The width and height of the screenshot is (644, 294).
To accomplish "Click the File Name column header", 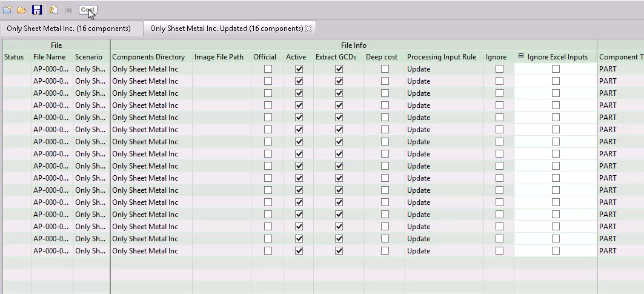I will pyautogui.click(x=50, y=57).
